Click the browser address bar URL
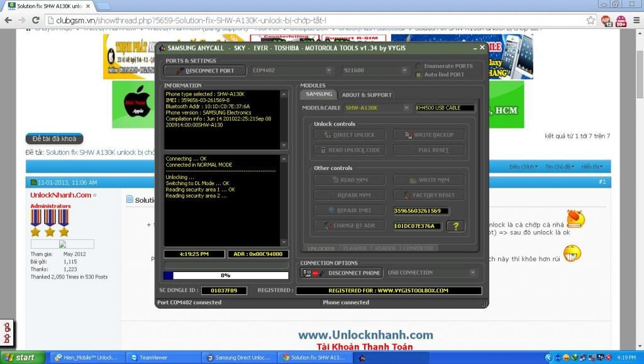 click(x=191, y=20)
